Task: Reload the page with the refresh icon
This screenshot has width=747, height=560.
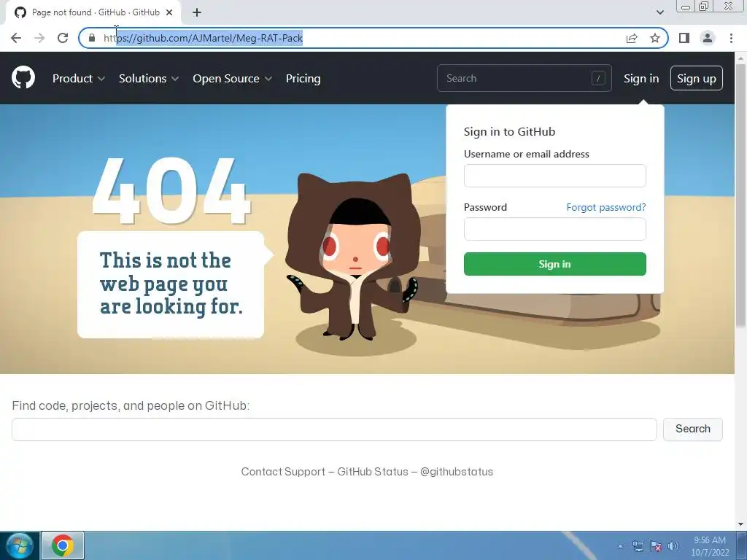Action: 63,38
